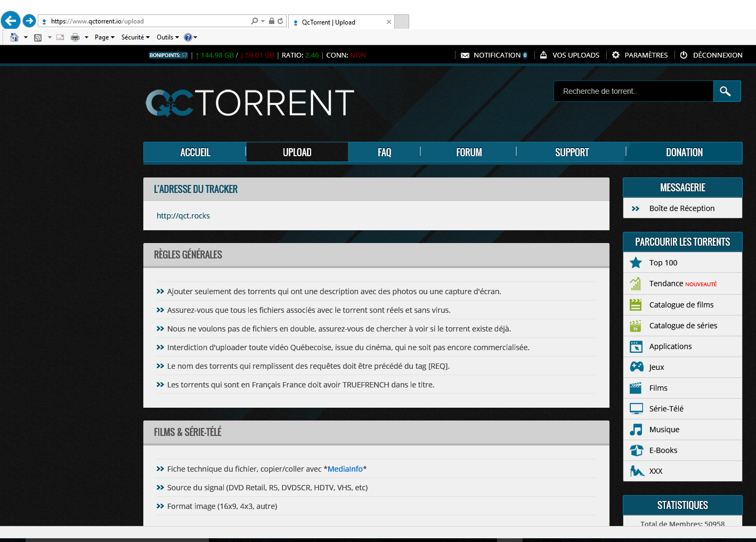Click the TV icon for Catalogue de séries
This screenshot has height=542, width=756.
pos(636,326)
